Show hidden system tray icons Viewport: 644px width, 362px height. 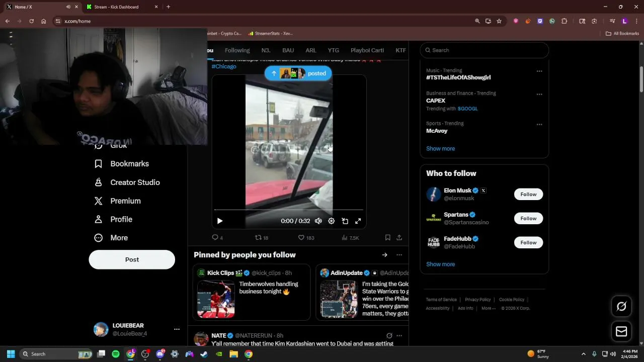tap(584, 354)
